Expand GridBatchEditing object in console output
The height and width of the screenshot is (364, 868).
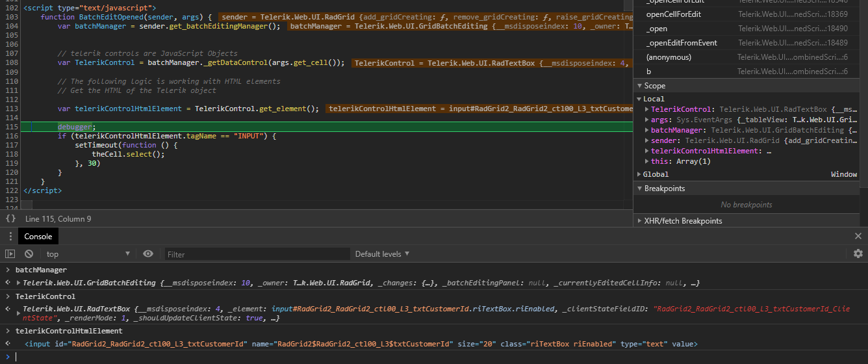click(19, 283)
